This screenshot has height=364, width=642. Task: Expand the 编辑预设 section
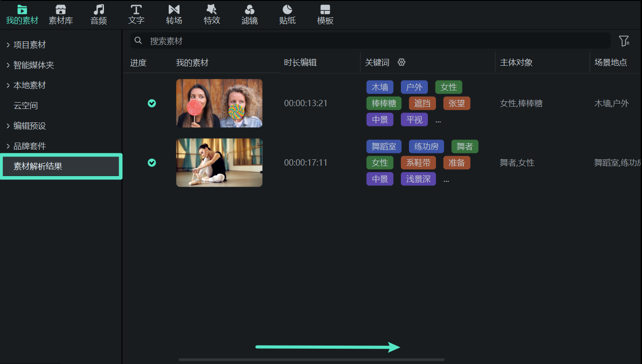(x=8, y=126)
